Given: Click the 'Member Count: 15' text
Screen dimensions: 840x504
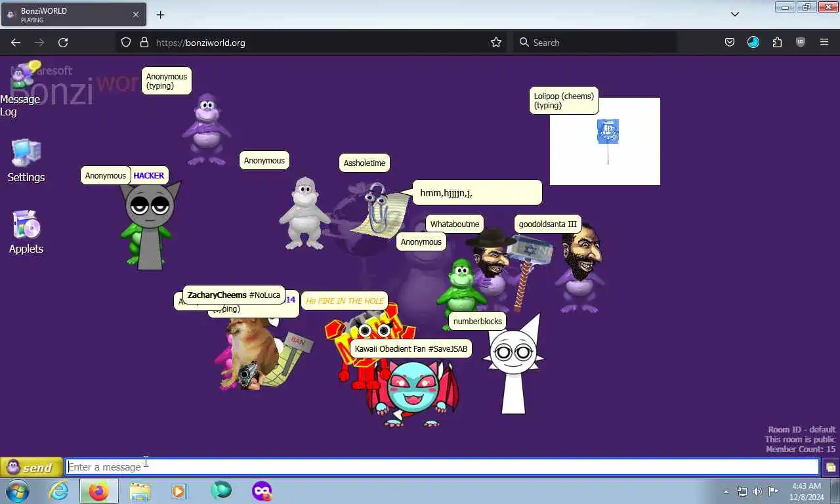Looking at the screenshot, I should coord(801,450).
